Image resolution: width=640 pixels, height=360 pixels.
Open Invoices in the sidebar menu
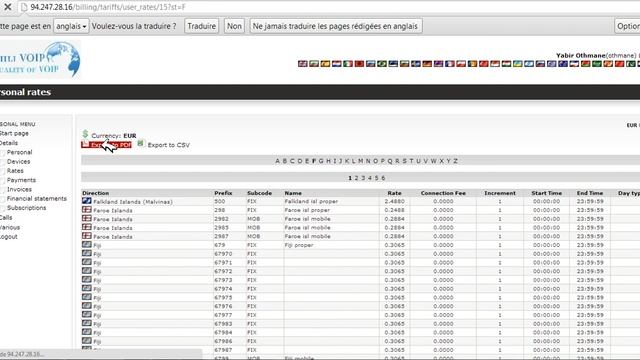click(19, 189)
